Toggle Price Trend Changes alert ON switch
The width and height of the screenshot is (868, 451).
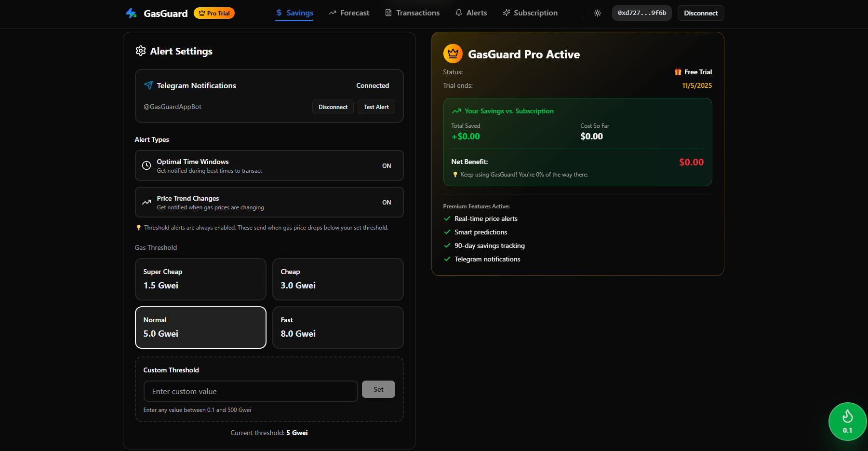click(387, 202)
